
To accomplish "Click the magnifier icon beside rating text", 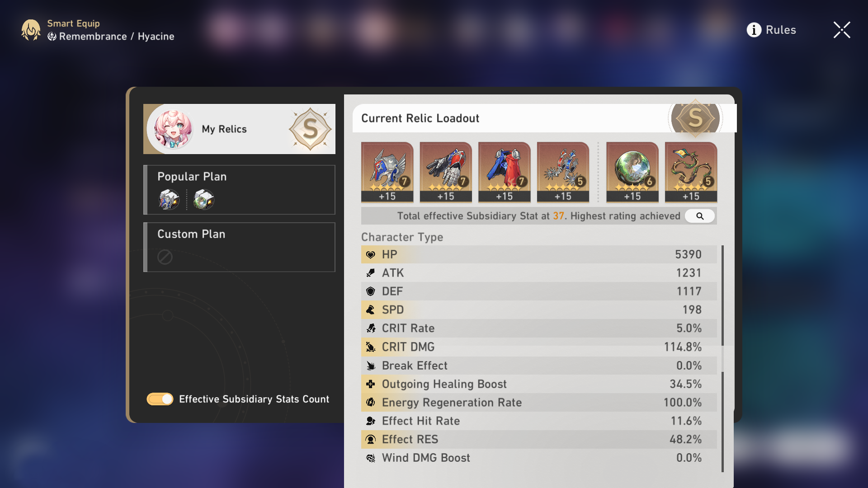I will click(x=699, y=216).
